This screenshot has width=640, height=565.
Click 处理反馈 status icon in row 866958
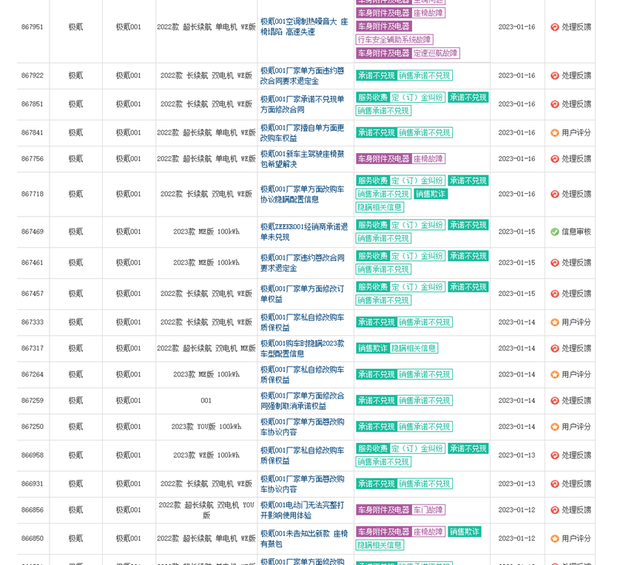[555, 455]
